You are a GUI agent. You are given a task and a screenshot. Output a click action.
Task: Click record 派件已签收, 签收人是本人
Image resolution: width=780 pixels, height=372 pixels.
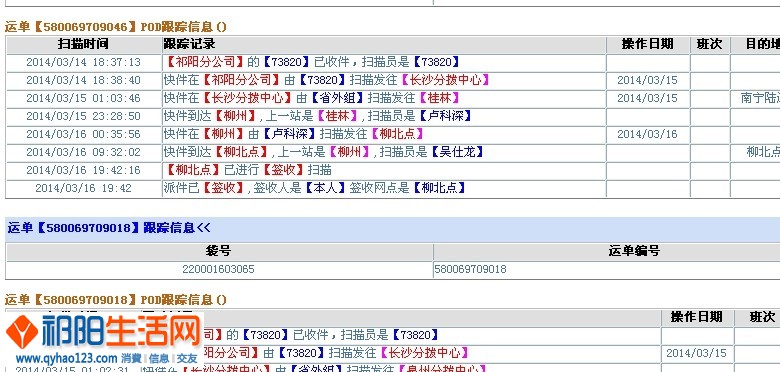(x=315, y=188)
